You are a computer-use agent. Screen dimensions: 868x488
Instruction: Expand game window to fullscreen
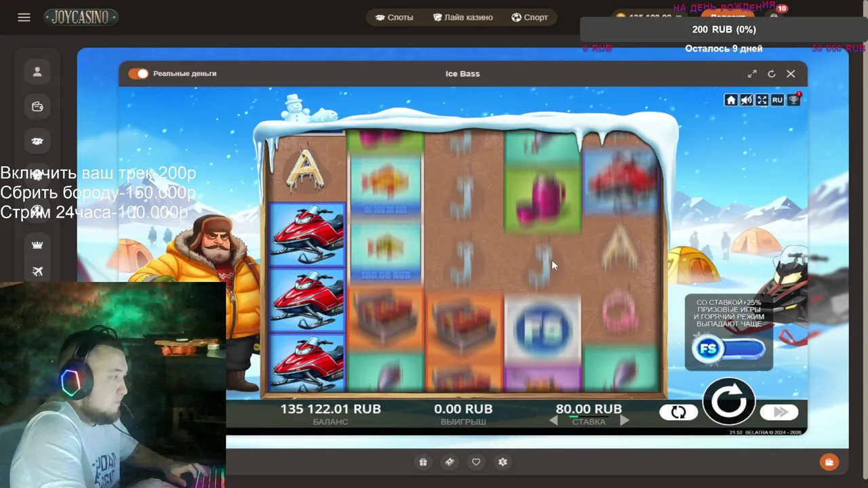point(752,74)
